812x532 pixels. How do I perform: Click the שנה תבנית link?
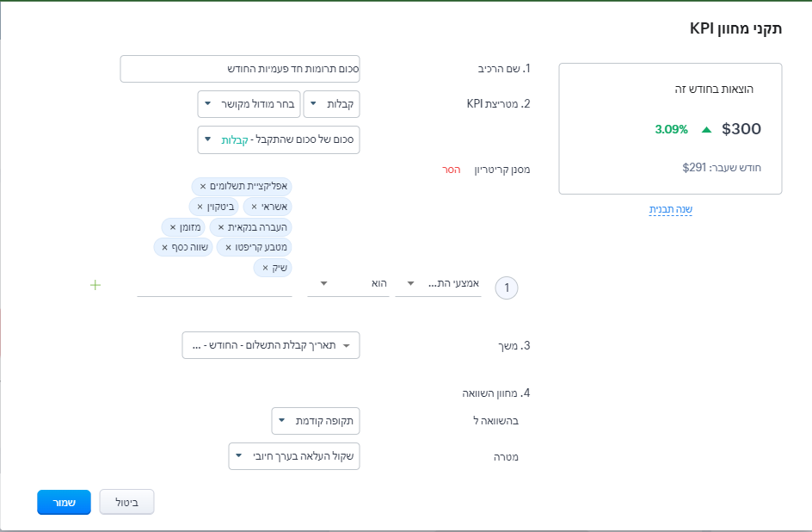click(x=670, y=209)
